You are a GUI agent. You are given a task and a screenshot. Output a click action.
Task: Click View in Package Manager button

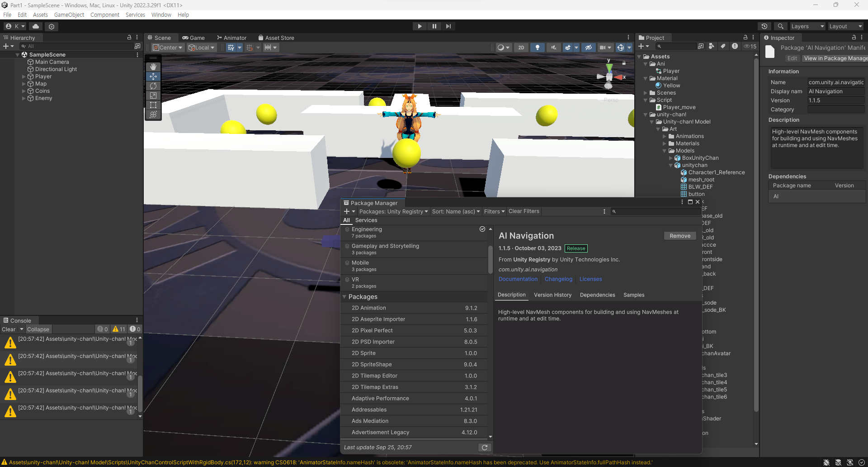coord(835,58)
